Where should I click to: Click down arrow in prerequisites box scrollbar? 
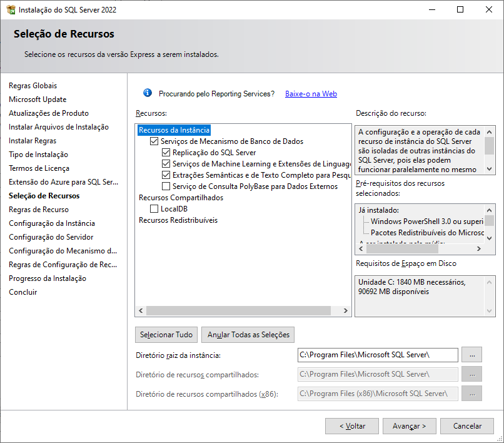[x=489, y=238]
